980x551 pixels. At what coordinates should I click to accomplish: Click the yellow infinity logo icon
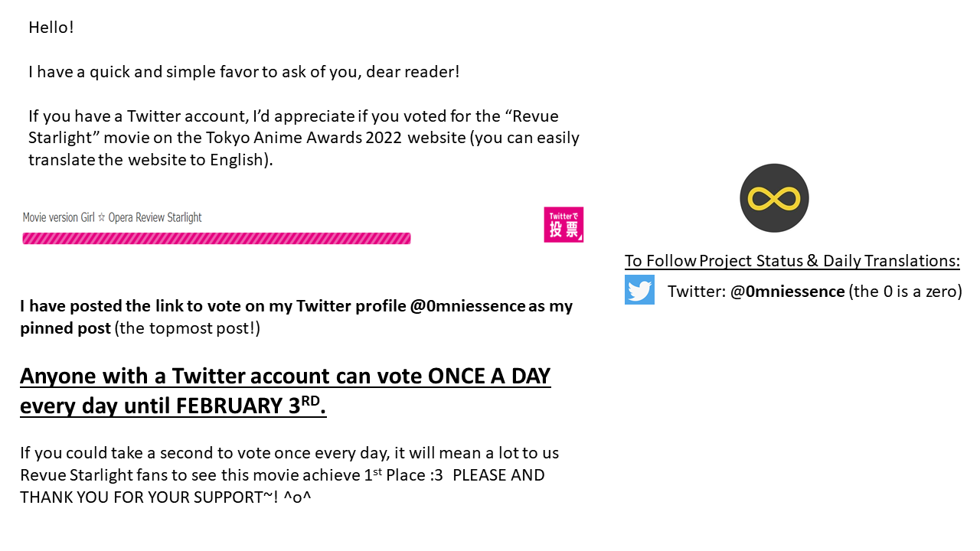click(774, 198)
